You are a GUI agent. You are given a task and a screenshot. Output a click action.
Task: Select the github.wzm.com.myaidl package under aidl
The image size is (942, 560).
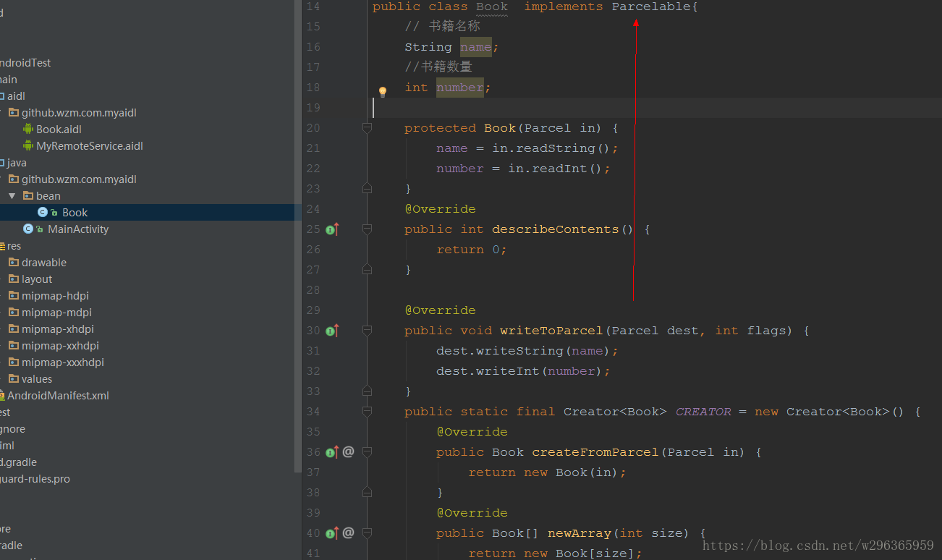79,113
